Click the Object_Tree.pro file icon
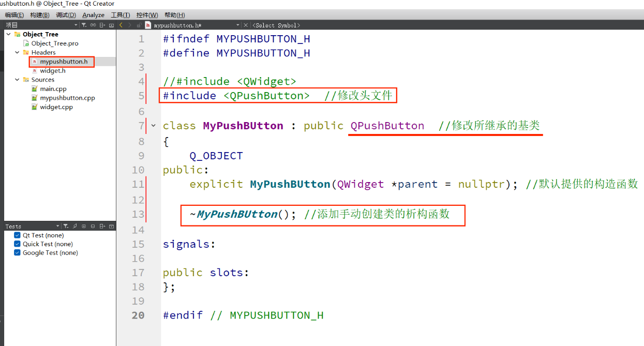The width and height of the screenshot is (644, 346). pos(26,43)
